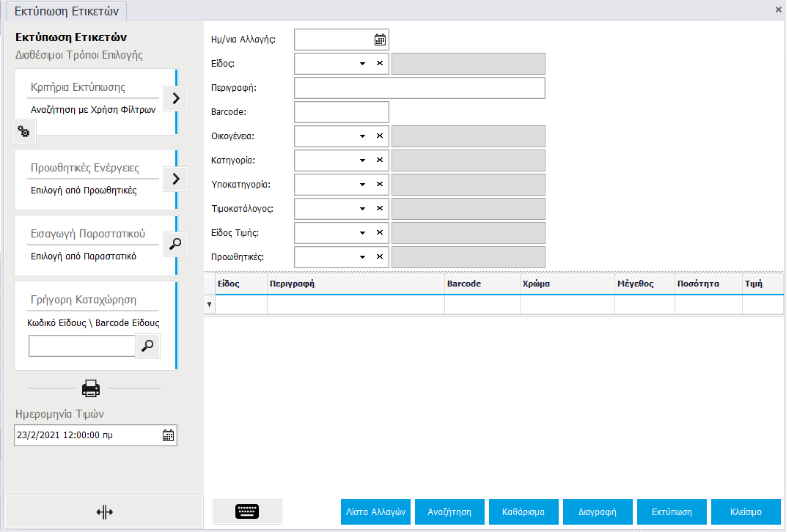Click the Λίστα Αλλαγών button
This screenshot has height=532, width=786.
[x=376, y=512]
